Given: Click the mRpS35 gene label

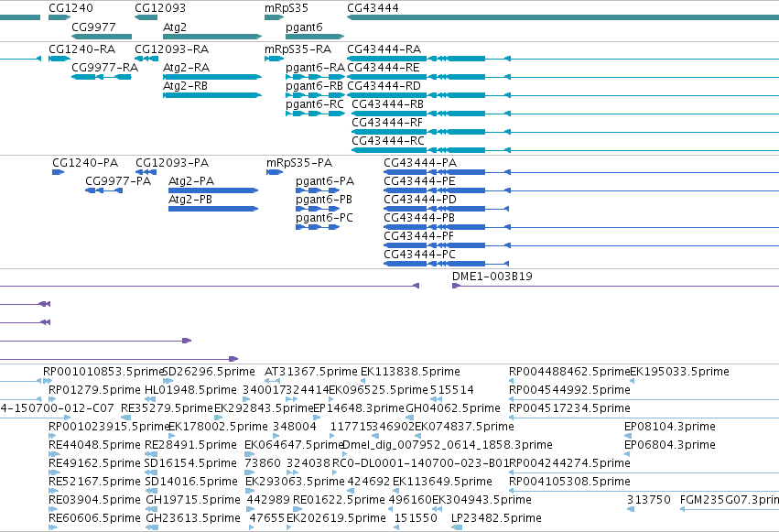Looking at the screenshot, I should point(287,8).
